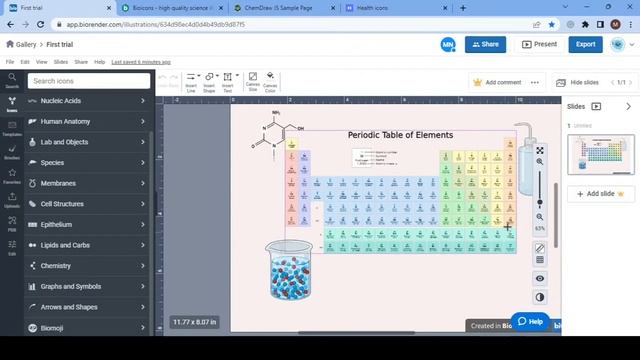
Task: Open Insert Line dropdown arrow
Action: pyautogui.click(x=199, y=76)
